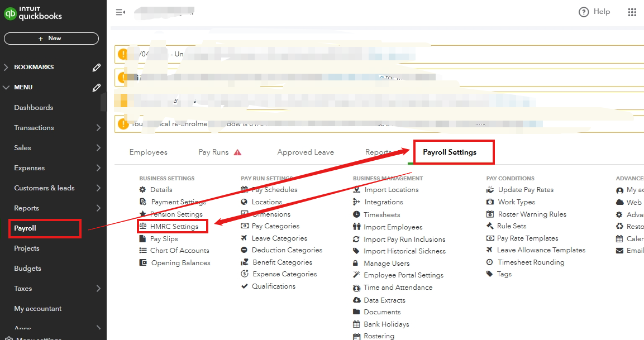Open the Pay Rate Templates link
644x340 pixels.
pos(528,238)
